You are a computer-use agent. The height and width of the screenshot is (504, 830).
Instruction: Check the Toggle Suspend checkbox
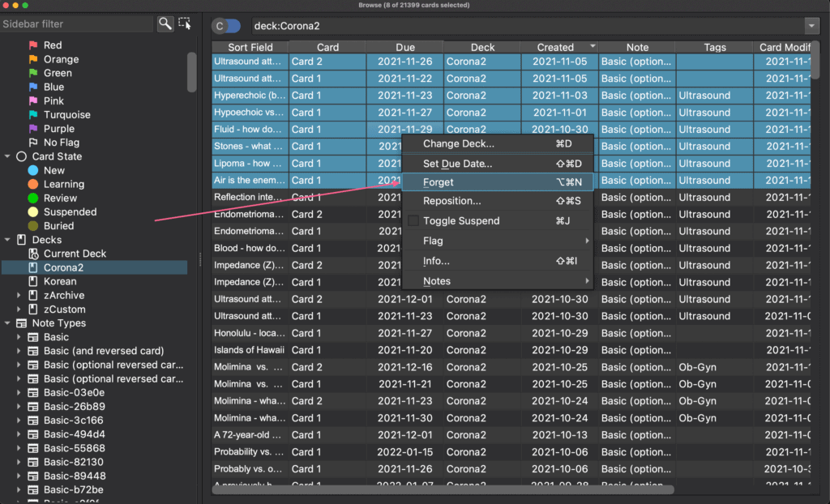tap(413, 221)
